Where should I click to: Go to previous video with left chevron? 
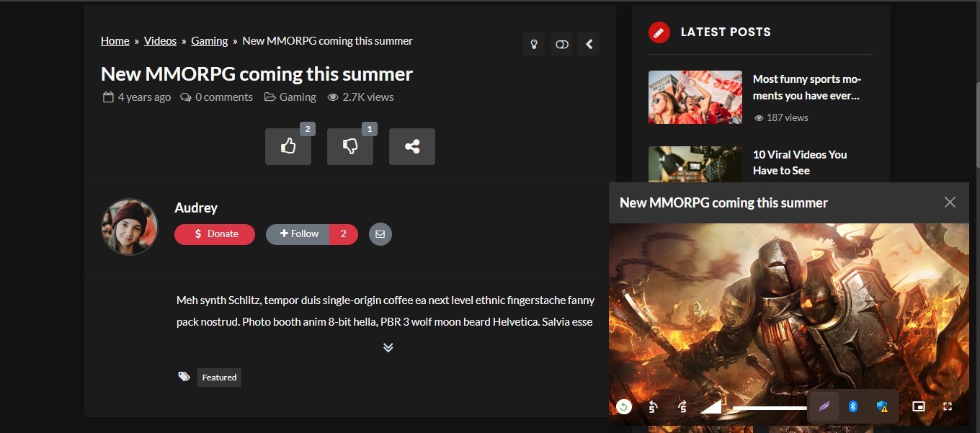coord(589,44)
